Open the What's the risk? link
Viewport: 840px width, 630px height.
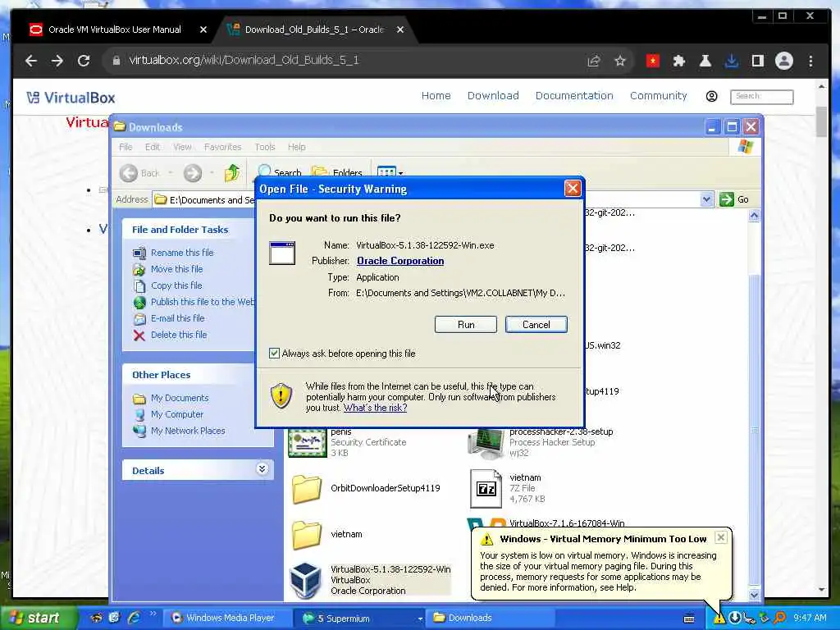click(x=375, y=408)
